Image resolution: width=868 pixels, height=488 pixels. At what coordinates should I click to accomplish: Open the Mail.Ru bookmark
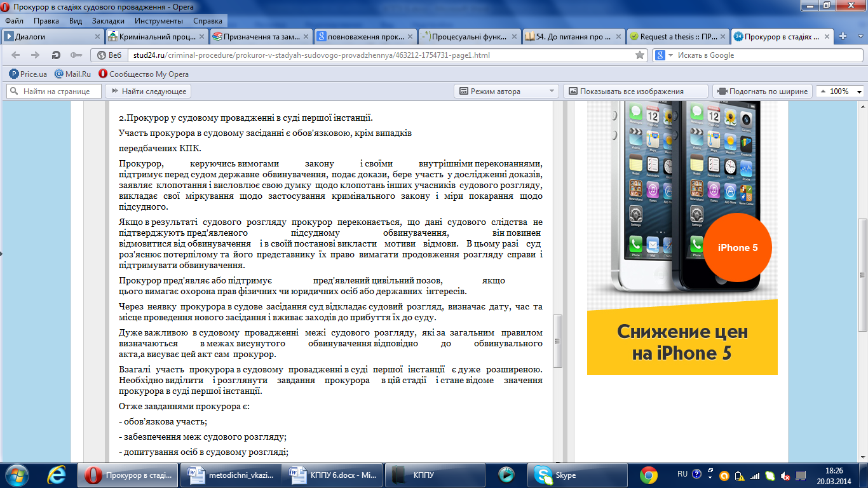[72, 74]
